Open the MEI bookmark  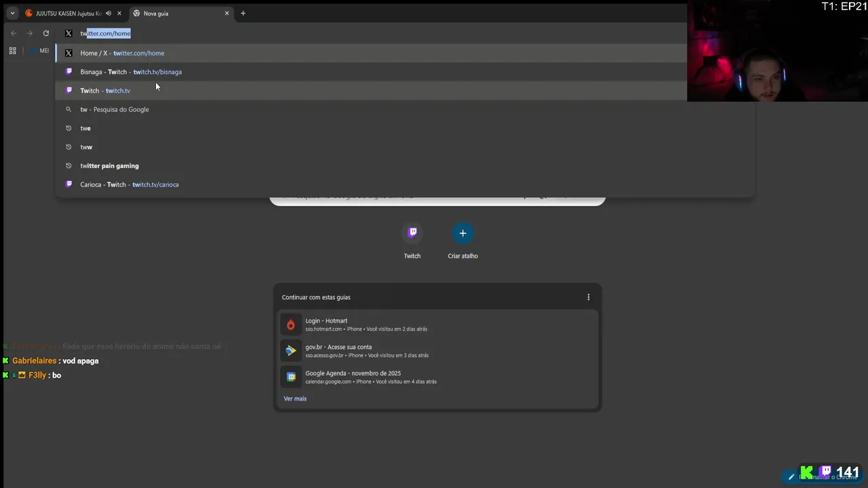[39, 51]
